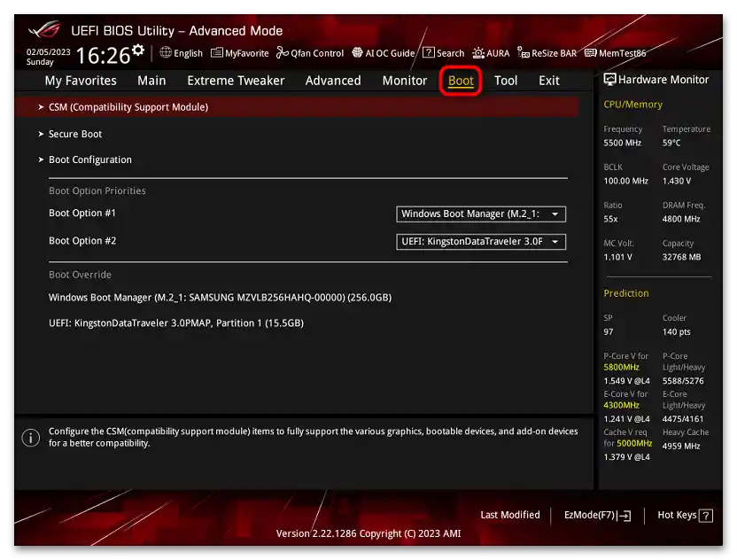Open the Tool tab

click(x=505, y=81)
